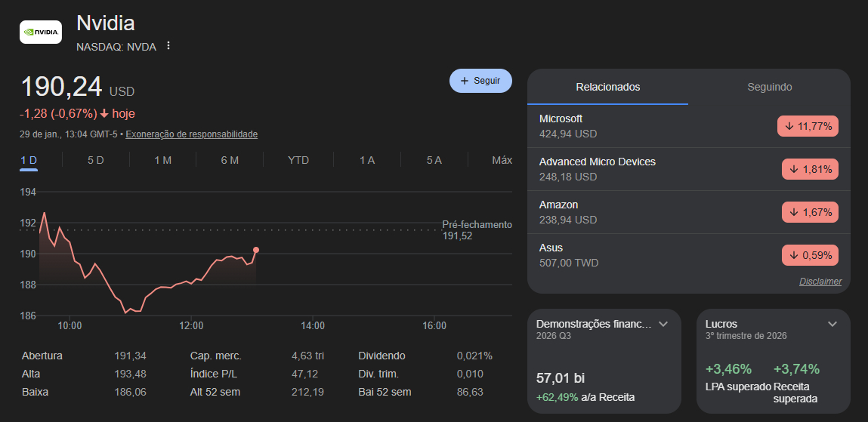Click Microsoft's 11,77% down badge
Viewport: 868px width, 422px height.
pyautogui.click(x=808, y=127)
